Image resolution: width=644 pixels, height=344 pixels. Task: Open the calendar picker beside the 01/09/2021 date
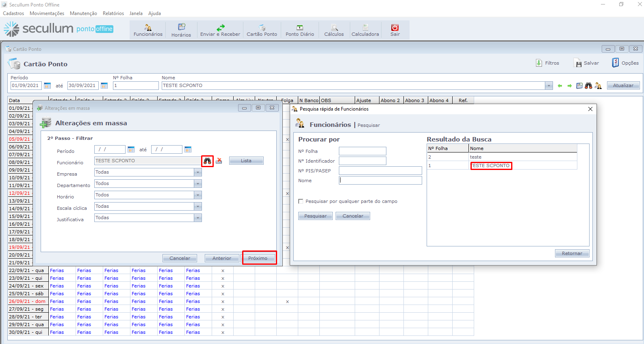pos(48,86)
